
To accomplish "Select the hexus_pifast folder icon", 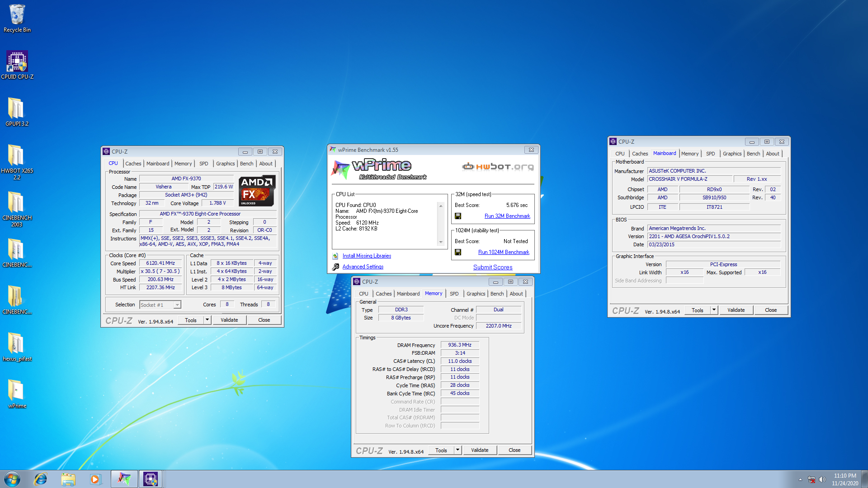I will (x=17, y=347).
